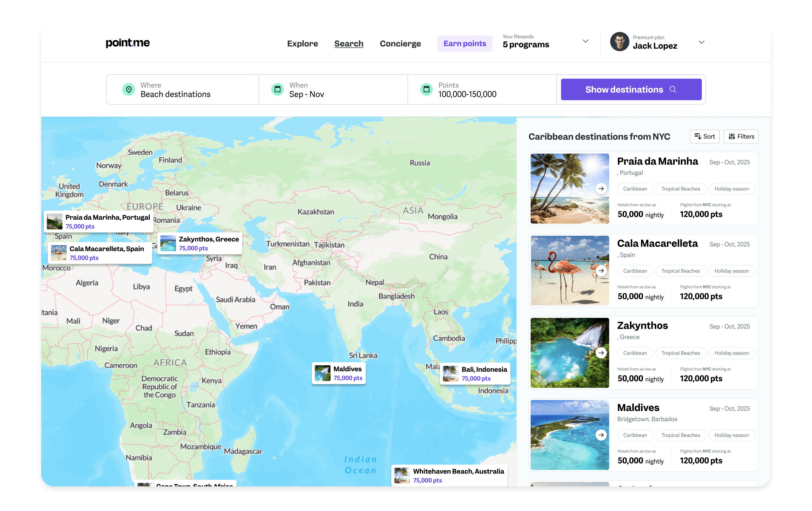Open Maldives aerial thumbnail

(570, 435)
